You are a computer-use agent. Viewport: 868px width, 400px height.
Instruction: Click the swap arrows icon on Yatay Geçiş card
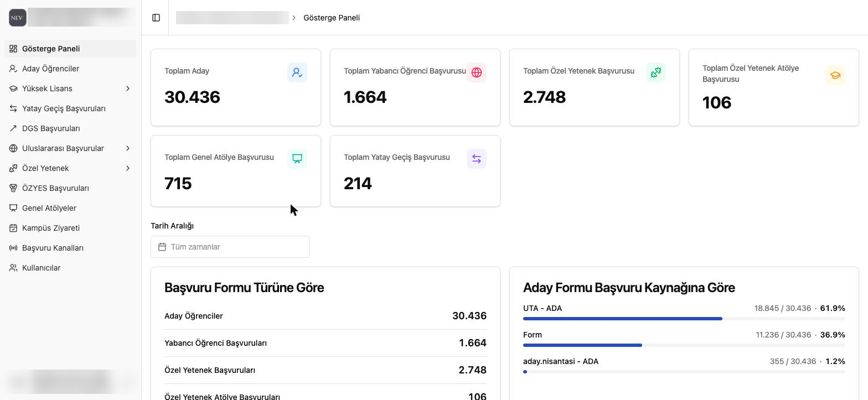pyautogui.click(x=477, y=159)
